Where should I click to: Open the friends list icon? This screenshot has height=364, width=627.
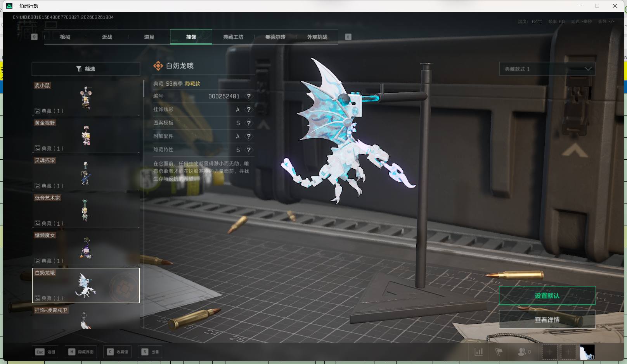[x=522, y=352]
